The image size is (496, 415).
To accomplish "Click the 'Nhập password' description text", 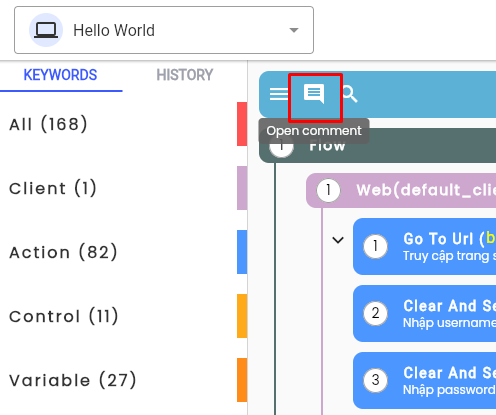I will click(449, 390).
